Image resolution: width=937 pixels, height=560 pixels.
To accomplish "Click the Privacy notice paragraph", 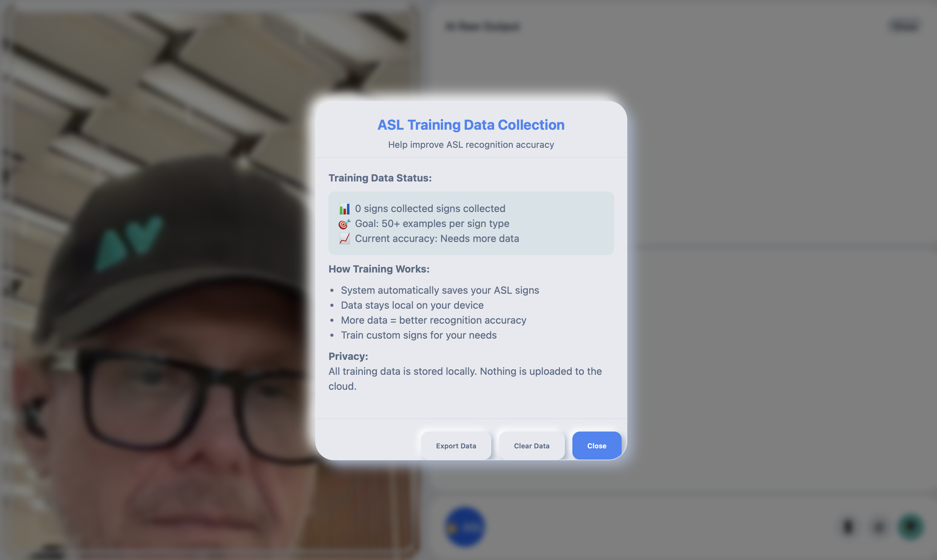I will pyautogui.click(x=465, y=379).
